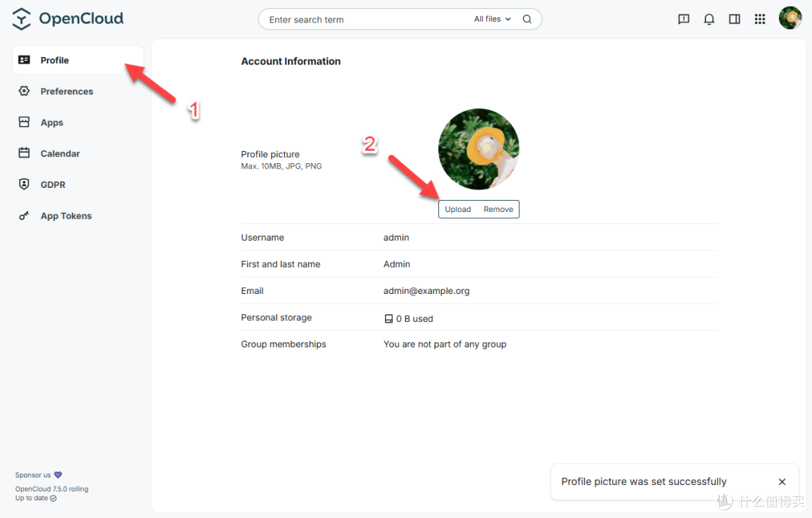Image resolution: width=812 pixels, height=518 pixels.
Task: Click the purple heart Sponsor icon
Action: point(58,474)
